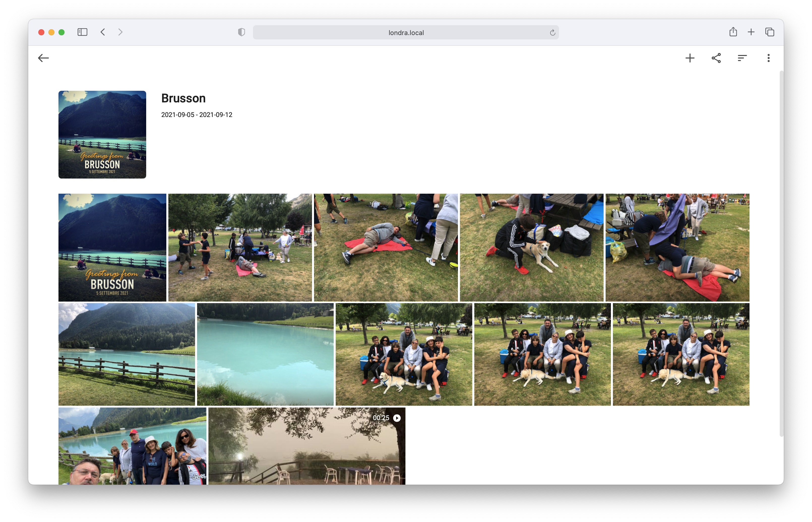The width and height of the screenshot is (812, 522).
Task: Open a new Safari tab
Action: [x=751, y=32]
